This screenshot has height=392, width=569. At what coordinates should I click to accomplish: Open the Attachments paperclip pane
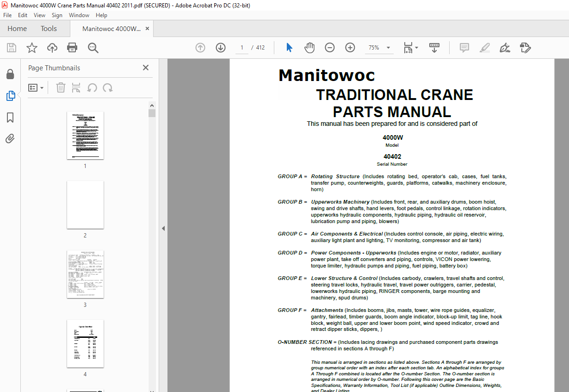coord(10,139)
